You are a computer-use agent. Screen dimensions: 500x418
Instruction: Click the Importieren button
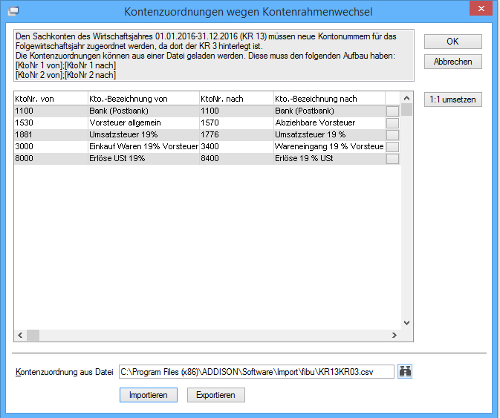click(x=148, y=395)
